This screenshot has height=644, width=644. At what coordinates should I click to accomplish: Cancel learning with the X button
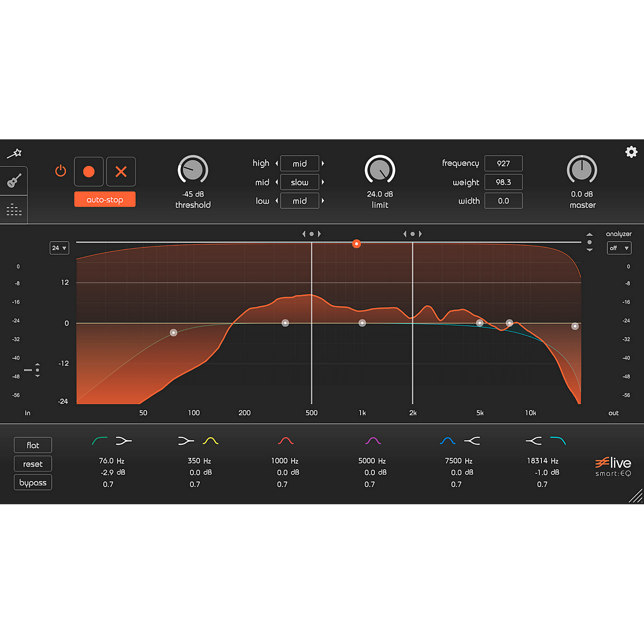coord(121,171)
